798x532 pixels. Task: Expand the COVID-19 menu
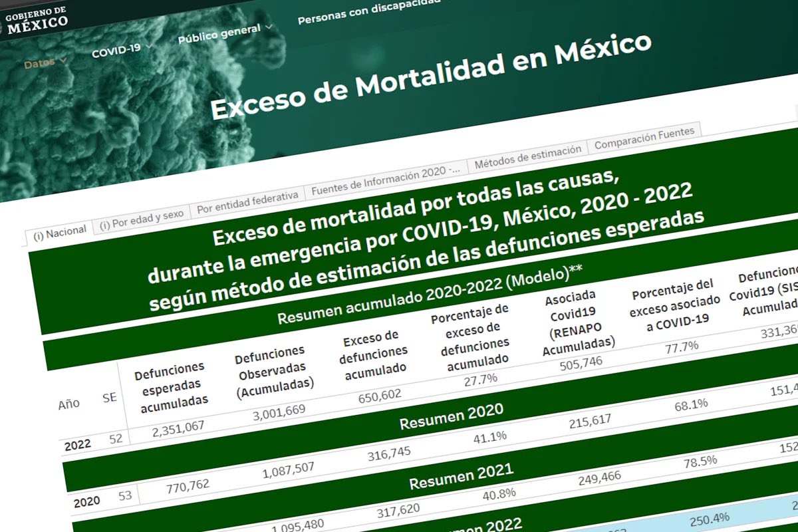122,51
